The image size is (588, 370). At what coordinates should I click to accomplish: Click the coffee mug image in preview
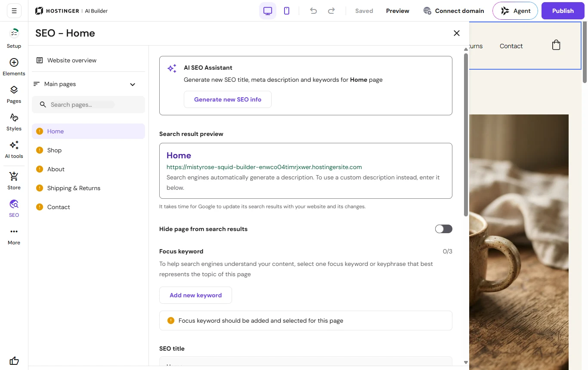519,242
